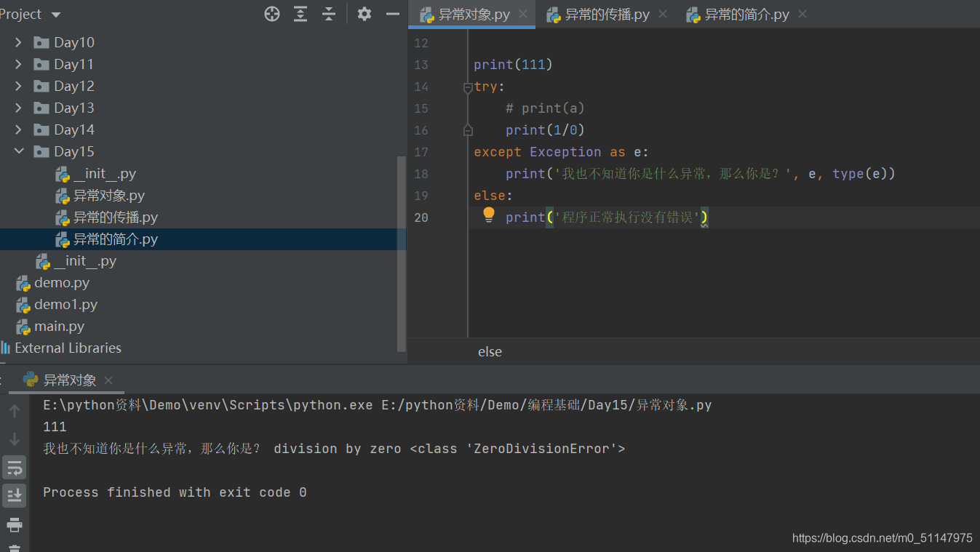This screenshot has height=552, width=980.
Task: Click line number 13 in the gutter
Action: tap(421, 65)
